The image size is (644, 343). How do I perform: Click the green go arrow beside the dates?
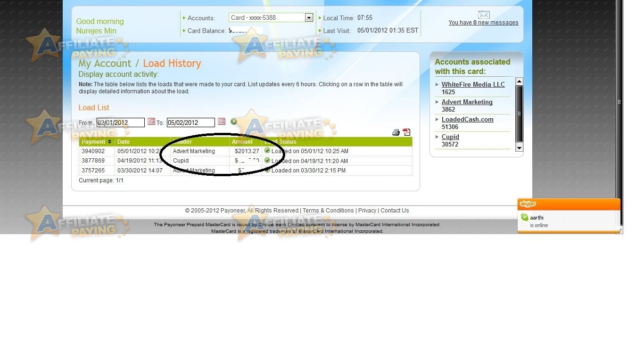(234, 122)
